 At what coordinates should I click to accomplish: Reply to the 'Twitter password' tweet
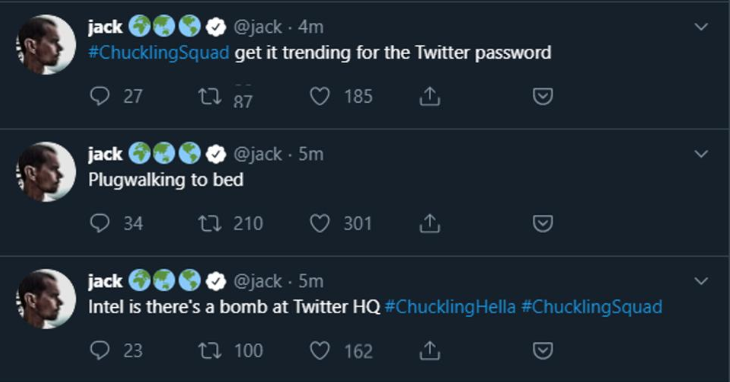pyautogui.click(x=100, y=96)
